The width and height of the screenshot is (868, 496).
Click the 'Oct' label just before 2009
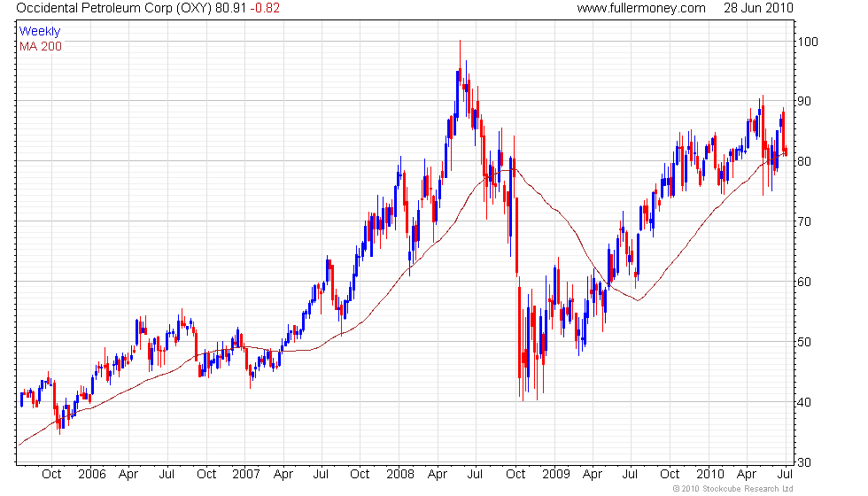515,475
